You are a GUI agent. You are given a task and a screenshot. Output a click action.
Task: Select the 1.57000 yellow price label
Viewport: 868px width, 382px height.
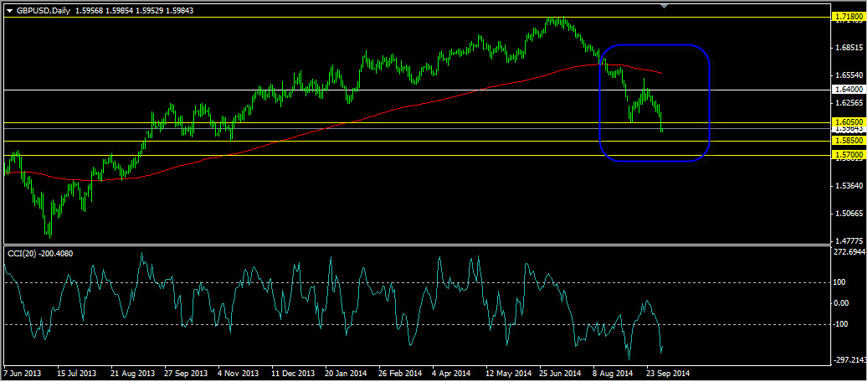pyautogui.click(x=849, y=155)
